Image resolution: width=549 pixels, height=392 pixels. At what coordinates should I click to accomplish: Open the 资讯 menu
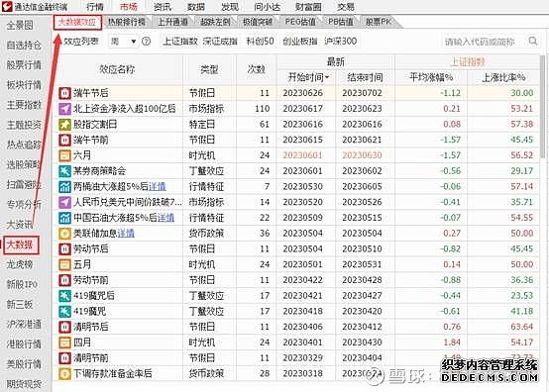coord(163,7)
